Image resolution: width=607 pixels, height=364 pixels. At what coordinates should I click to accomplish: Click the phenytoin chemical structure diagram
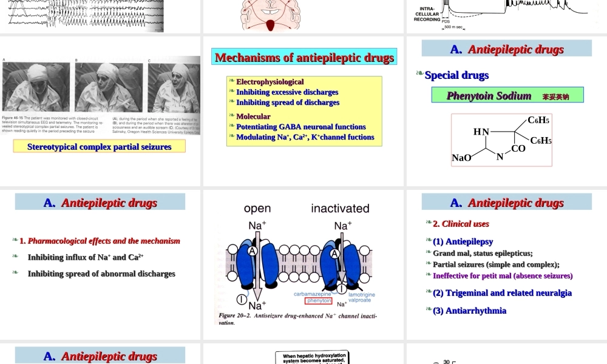pyautogui.click(x=501, y=140)
